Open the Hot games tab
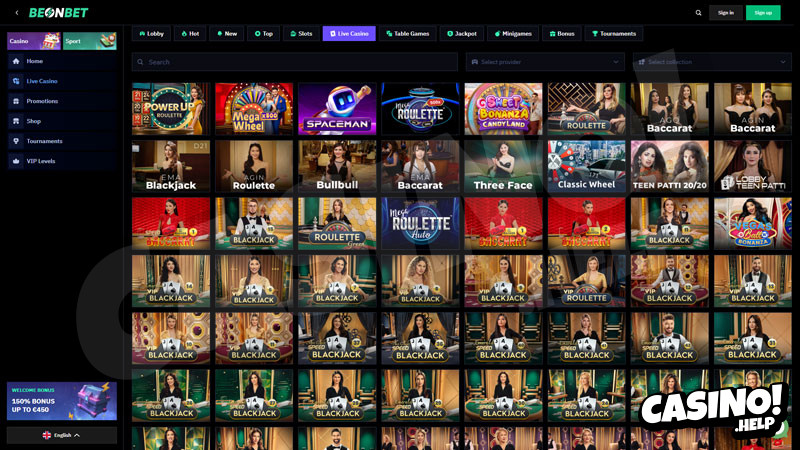 190,34
